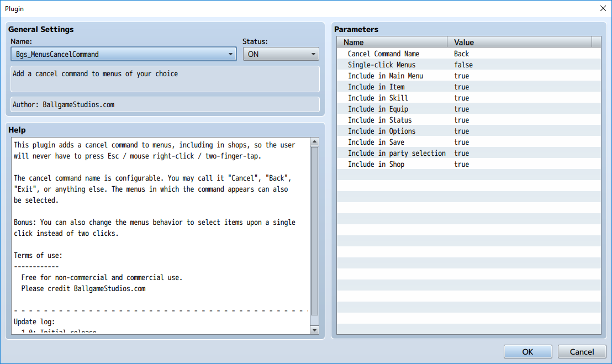Image resolution: width=612 pixels, height=364 pixels.
Task: Open the Status ON dropdown
Action: coord(281,54)
